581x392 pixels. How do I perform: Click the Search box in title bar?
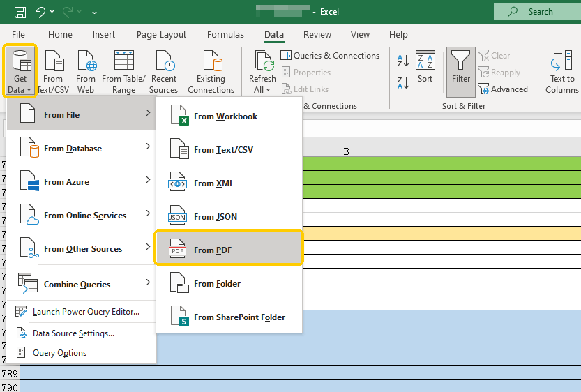537,12
